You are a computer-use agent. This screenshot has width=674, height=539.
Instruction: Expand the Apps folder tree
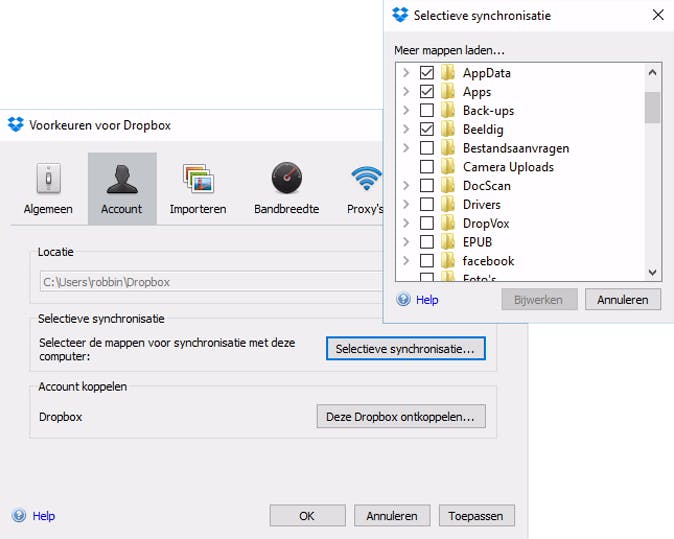(406, 92)
